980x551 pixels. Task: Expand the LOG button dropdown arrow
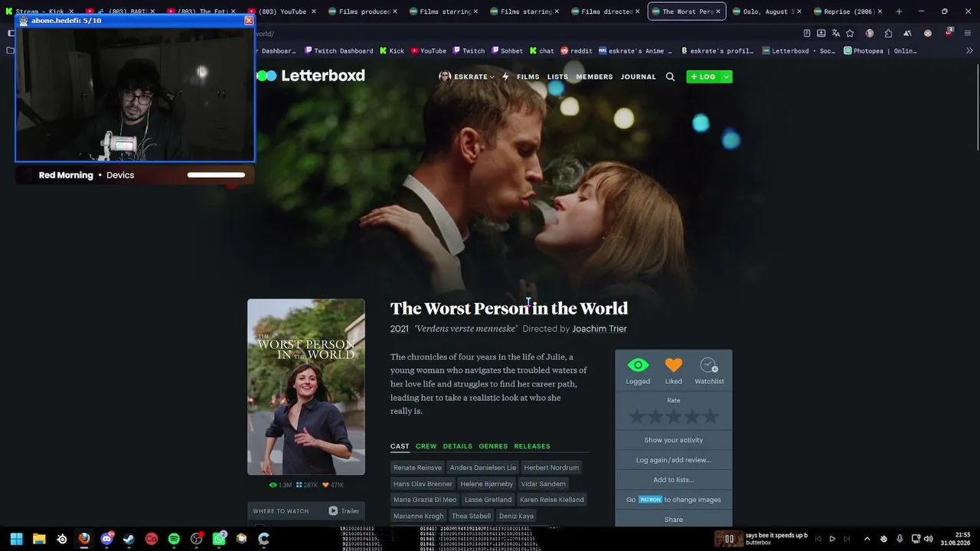point(726,77)
